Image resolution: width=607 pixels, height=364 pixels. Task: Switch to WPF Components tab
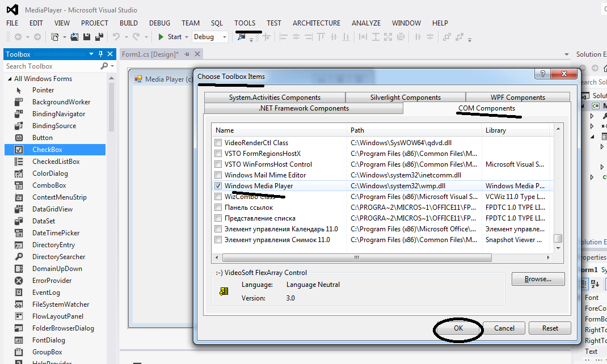[518, 98]
